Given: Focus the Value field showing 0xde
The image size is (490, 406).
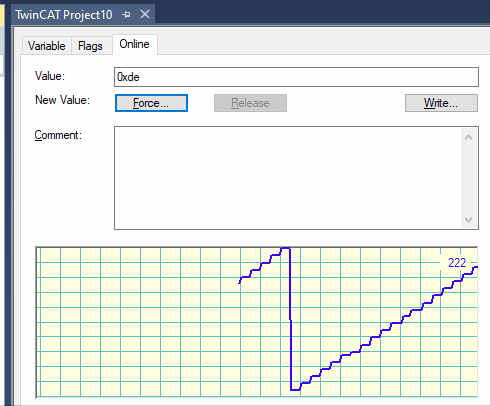Looking at the screenshot, I should [x=296, y=77].
